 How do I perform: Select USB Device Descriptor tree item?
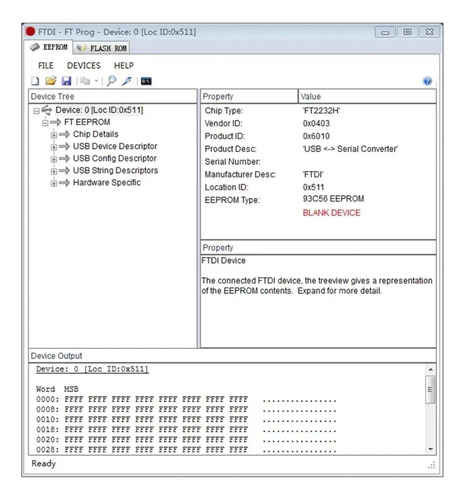pos(115,146)
